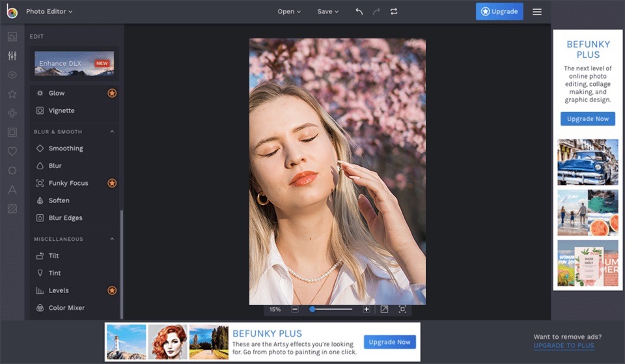Click the BeFunky logo icon

point(12,11)
